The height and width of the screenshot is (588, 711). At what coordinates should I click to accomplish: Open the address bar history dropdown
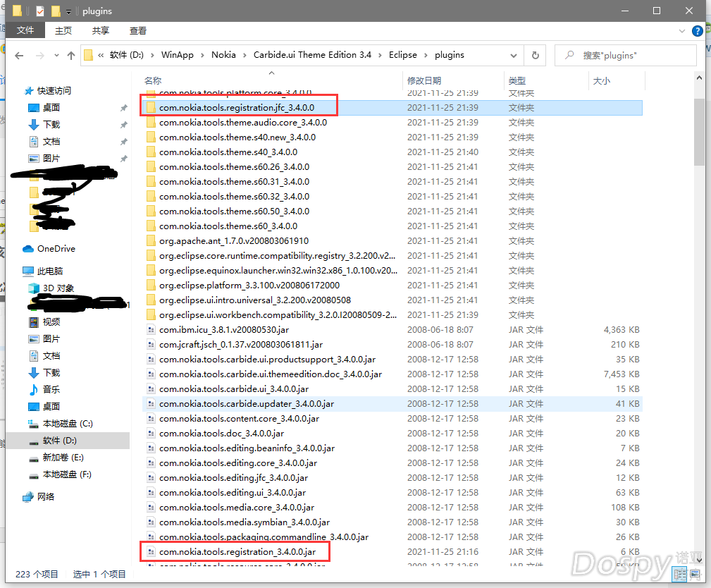[513, 56]
